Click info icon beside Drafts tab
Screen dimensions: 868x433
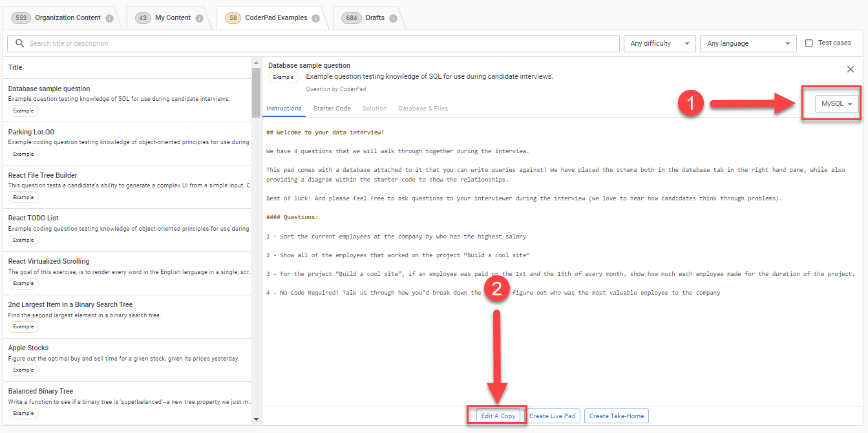coord(392,18)
